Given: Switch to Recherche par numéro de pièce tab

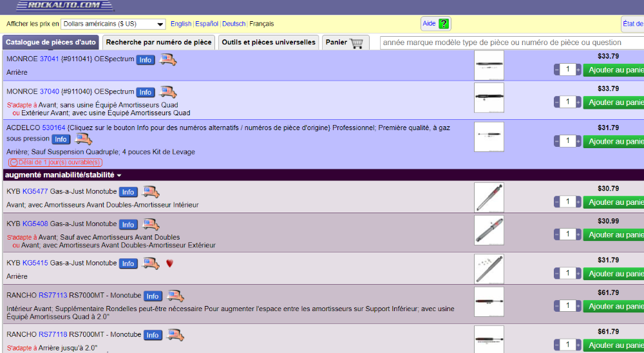Looking at the screenshot, I should tap(158, 43).
